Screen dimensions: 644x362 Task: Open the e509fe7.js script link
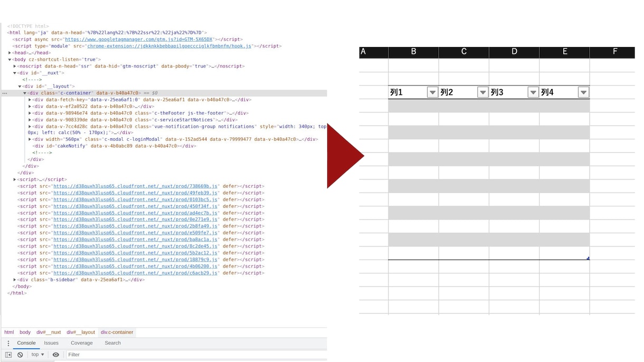click(x=135, y=233)
